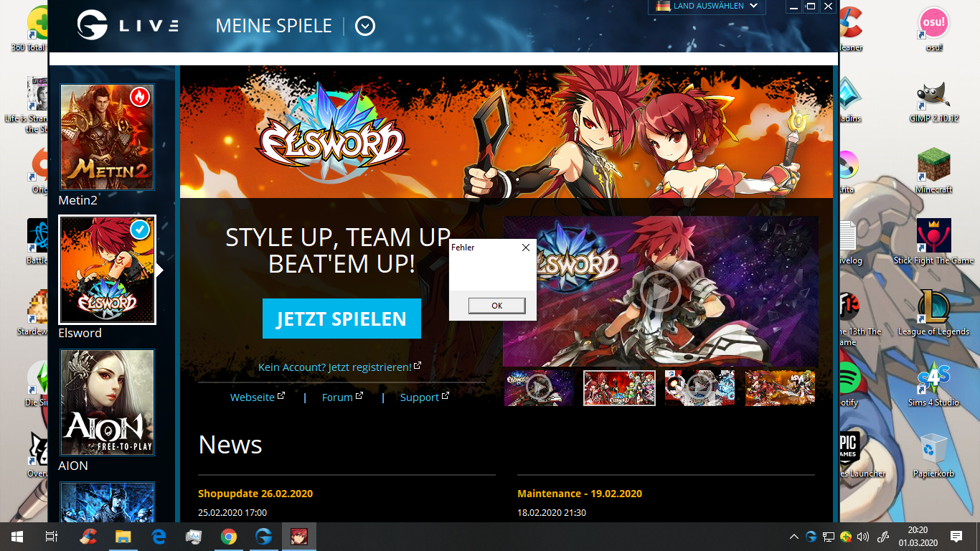Click the volume icon in system tray
Viewport: 980px width, 551px height.
pyautogui.click(x=863, y=537)
